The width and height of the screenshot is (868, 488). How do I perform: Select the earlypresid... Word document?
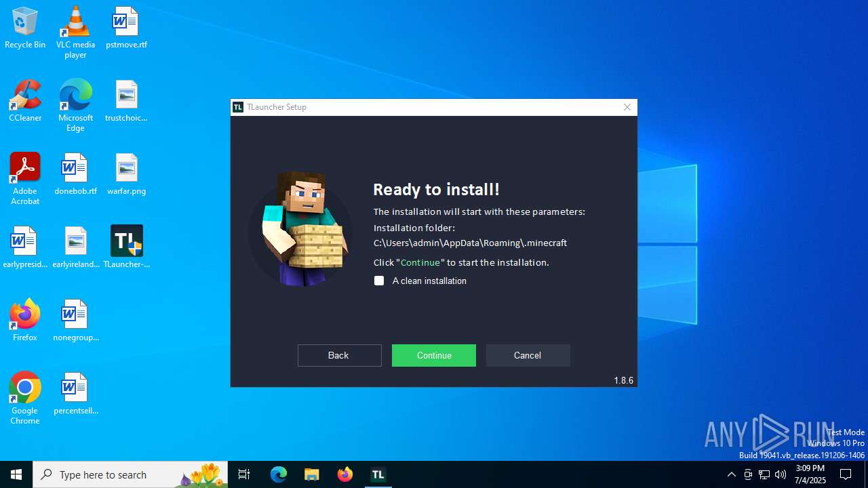click(25, 247)
